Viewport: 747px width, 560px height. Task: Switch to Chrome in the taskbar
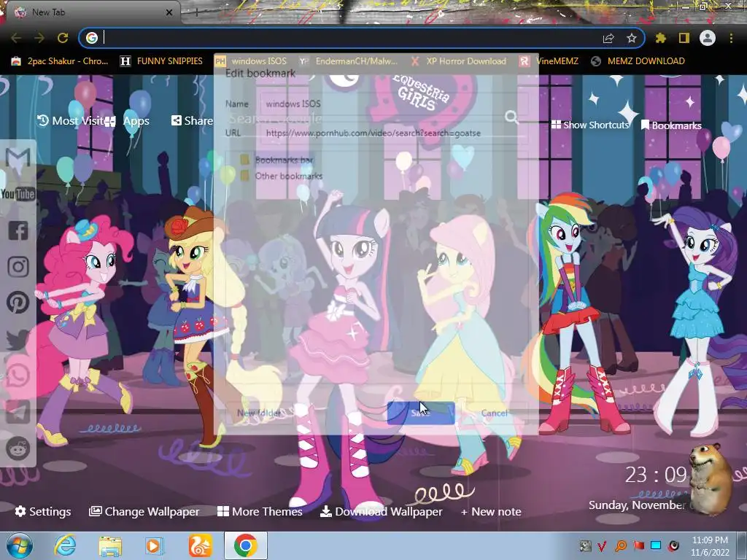[246, 545]
